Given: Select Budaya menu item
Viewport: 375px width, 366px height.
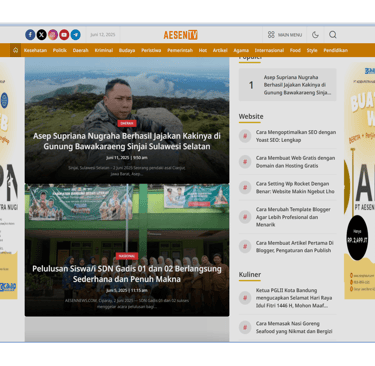Looking at the screenshot, I should 127,50.
